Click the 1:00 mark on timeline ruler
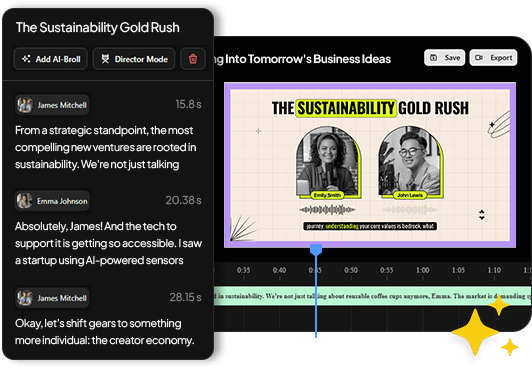 click(x=422, y=270)
